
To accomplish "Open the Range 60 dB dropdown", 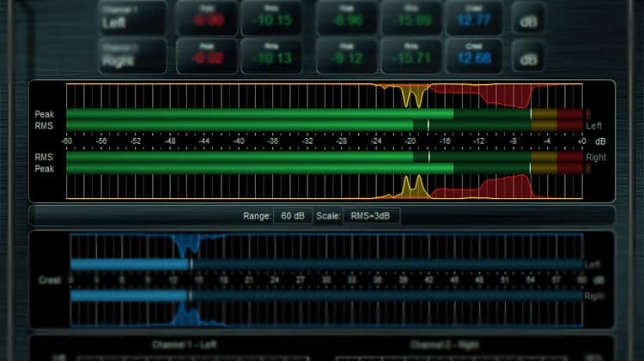I will (x=293, y=216).
